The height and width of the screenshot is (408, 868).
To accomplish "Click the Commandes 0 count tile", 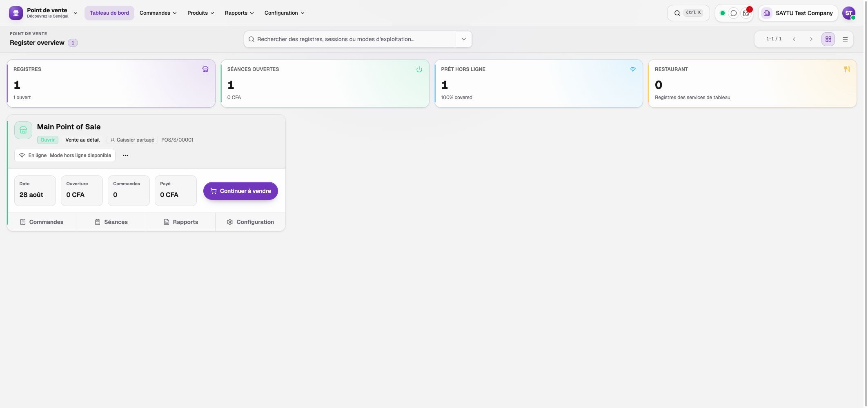I will [x=129, y=191].
